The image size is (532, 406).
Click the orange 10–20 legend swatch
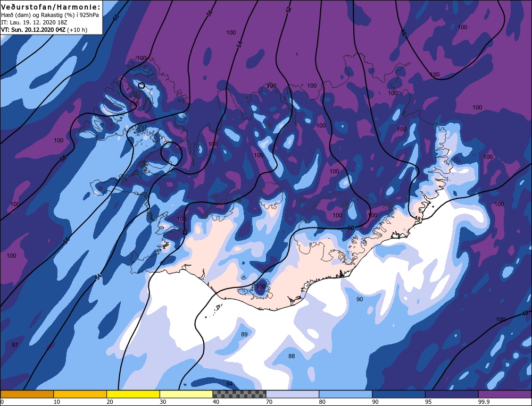[80, 394]
